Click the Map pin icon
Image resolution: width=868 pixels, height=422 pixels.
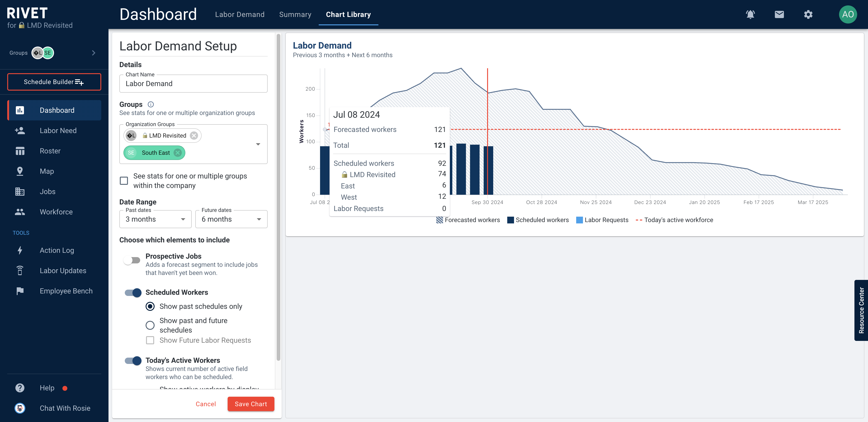pos(20,171)
